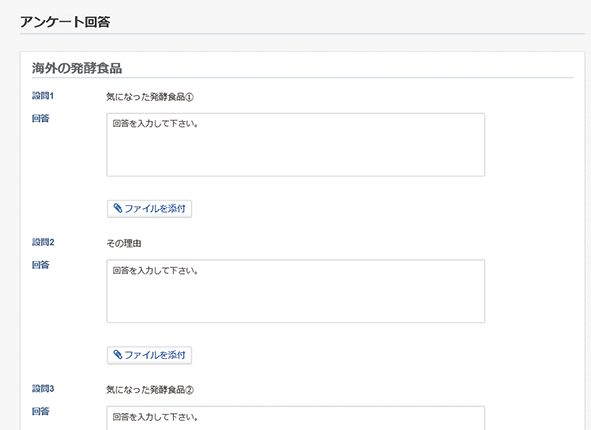
Task: Click placeholder text in 設問1 answer box
Action: point(155,124)
